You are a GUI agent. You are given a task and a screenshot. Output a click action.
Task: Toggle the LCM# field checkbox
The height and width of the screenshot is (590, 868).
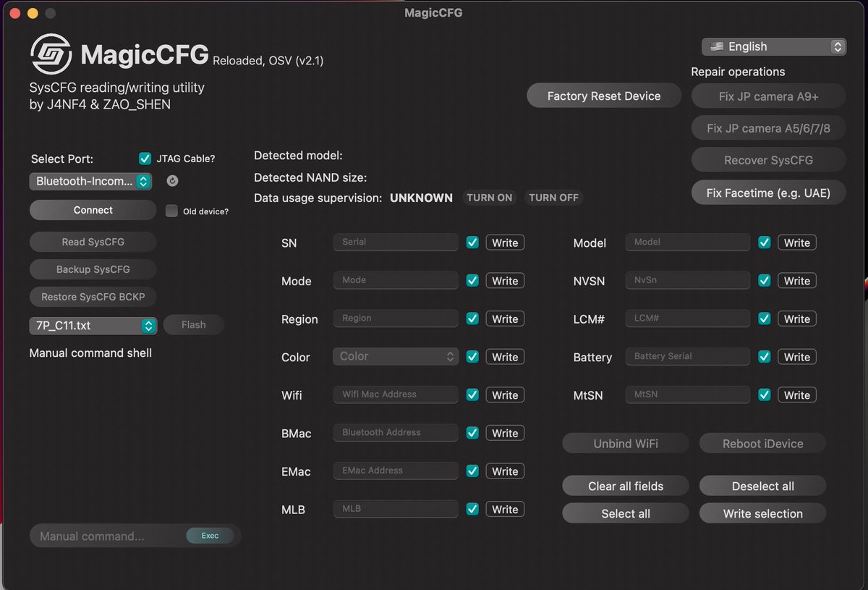tap(765, 319)
